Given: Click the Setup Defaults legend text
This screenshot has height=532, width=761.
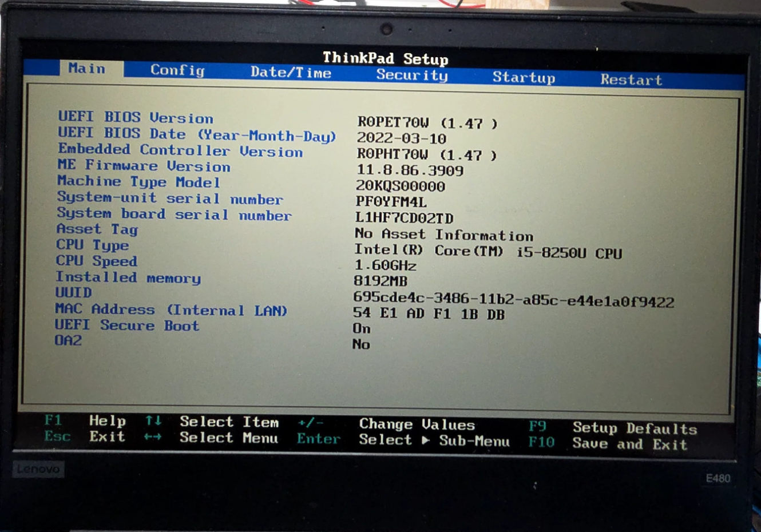Looking at the screenshot, I should click(635, 428).
